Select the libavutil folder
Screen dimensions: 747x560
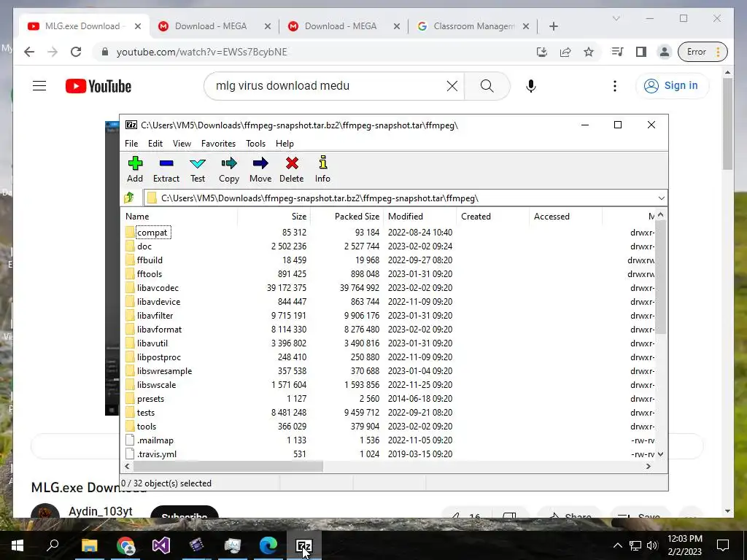pyautogui.click(x=152, y=343)
